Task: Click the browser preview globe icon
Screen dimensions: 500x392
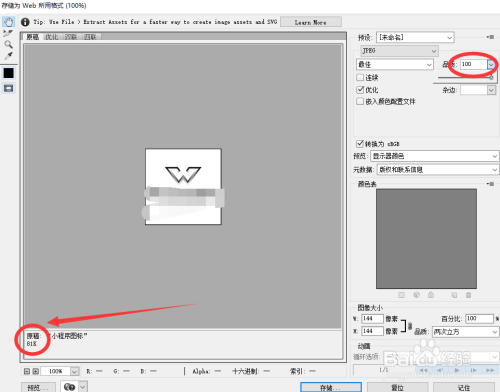Action: (x=69, y=387)
